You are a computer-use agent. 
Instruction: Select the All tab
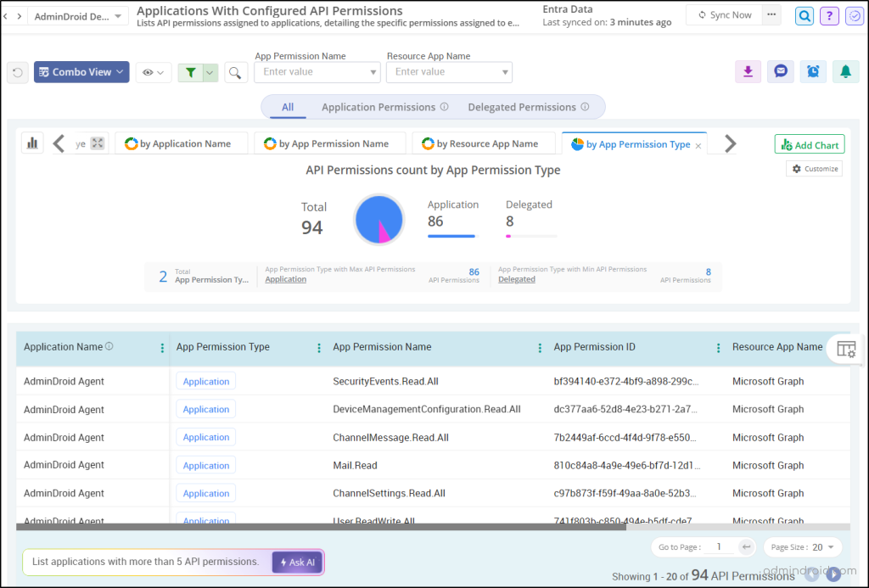pyautogui.click(x=288, y=107)
